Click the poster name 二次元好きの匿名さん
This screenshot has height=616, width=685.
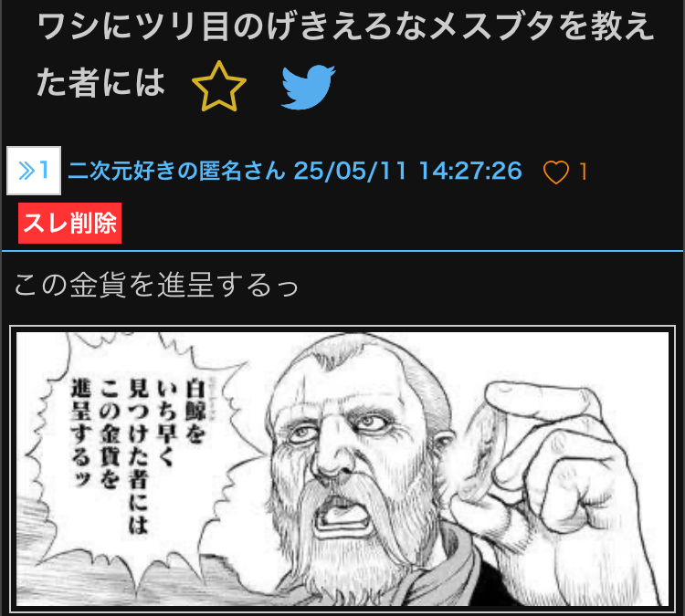pyautogui.click(x=176, y=171)
